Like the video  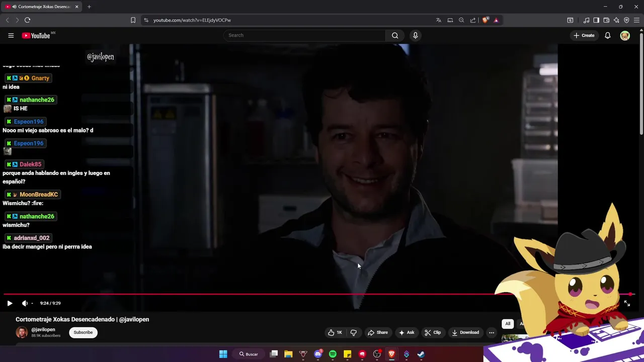[x=335, y=332]
